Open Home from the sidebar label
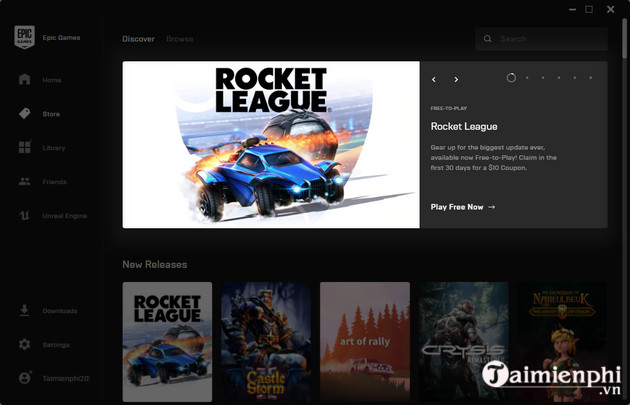The image size is (630, 405). [52, 80]
